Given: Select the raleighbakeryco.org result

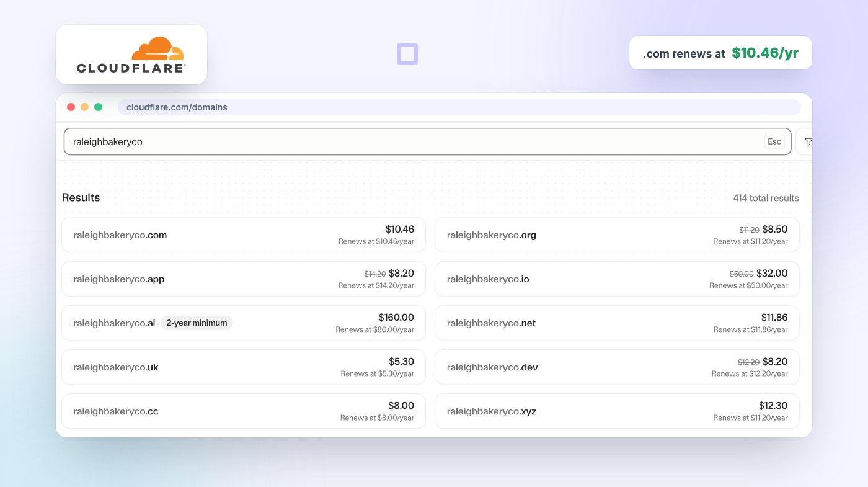Looking at the screenshot, I should pos(617,235).
